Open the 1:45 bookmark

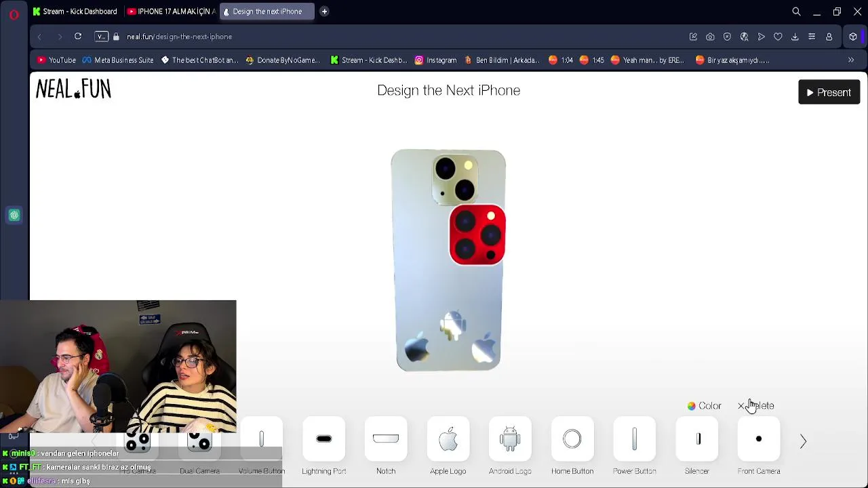(592, 60)
